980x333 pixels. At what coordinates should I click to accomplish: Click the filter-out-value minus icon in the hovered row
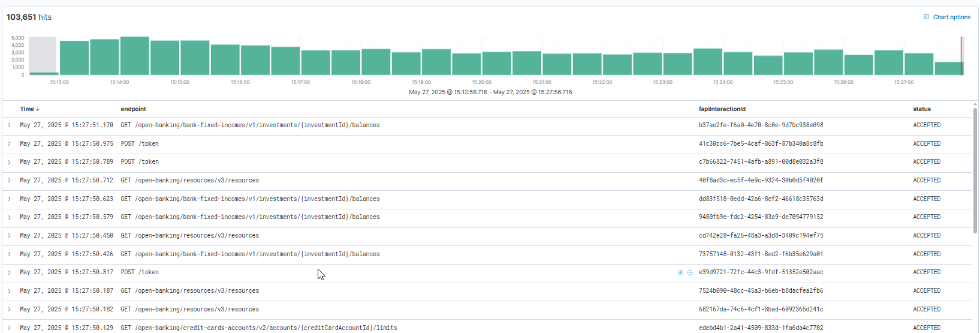point(690,272)
